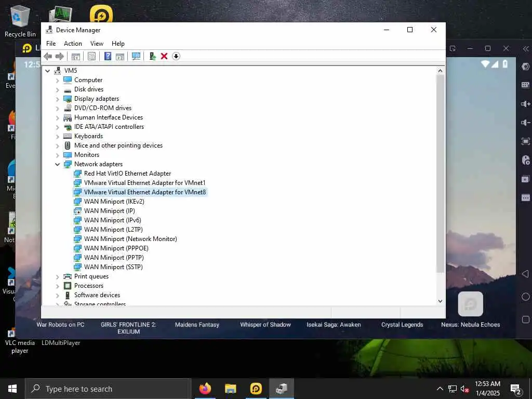Select Red Hat VirtIO Ethernet Adapter
Viewport: 532px width, 399px height.
point(128,174)
